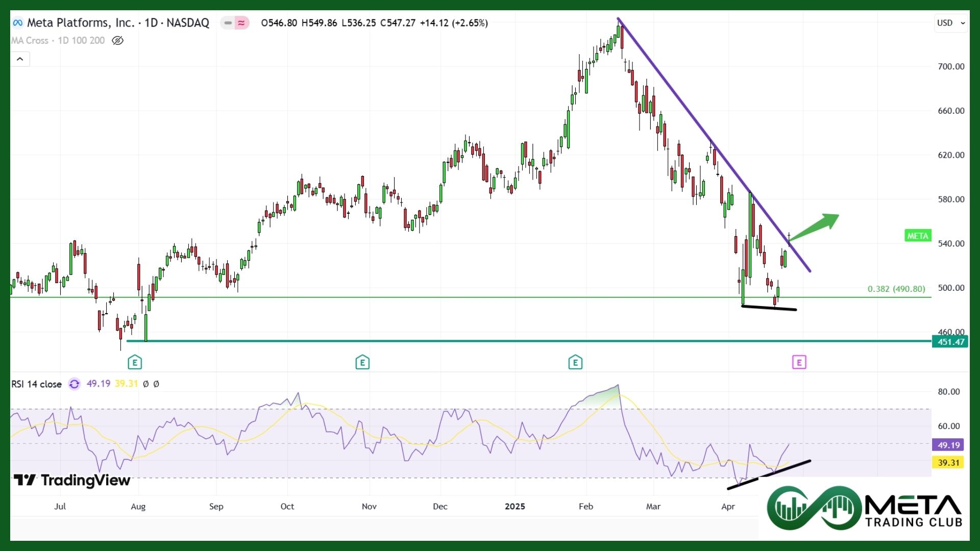Click the RSI refresh circular icon

[75, 384]
